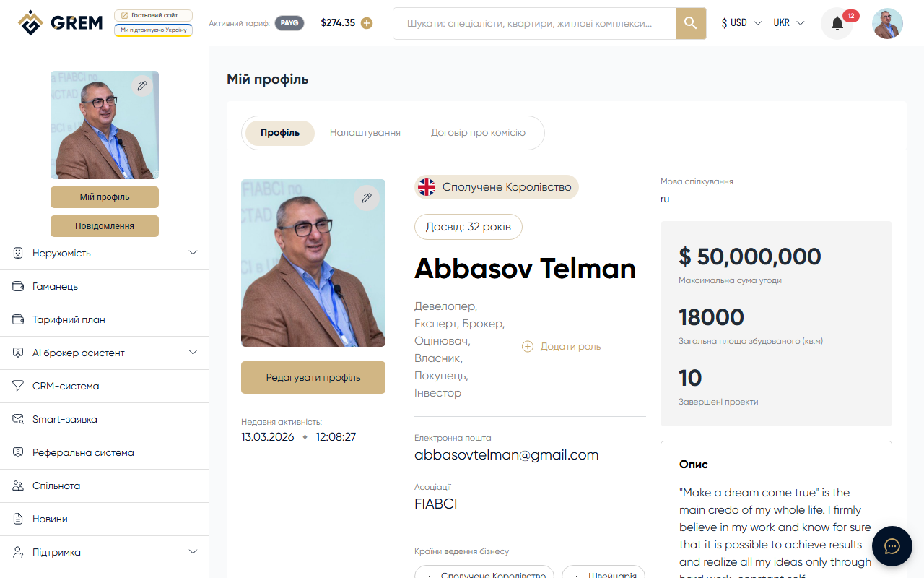The width and height of the screenshot is (924, 578).
Task: Open the notification bell with 12 alerts
Action: click(836, 23)
